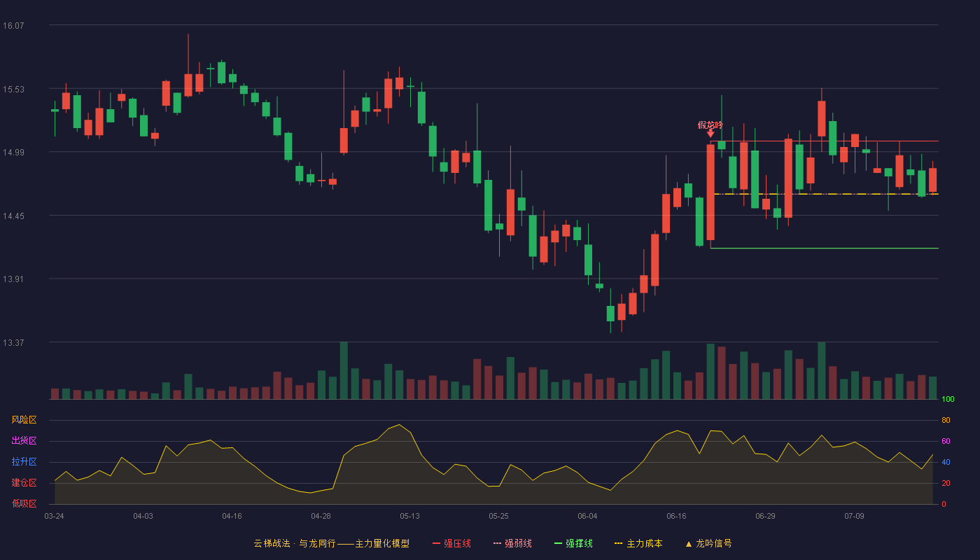
Task: Click the 低吸区 zone label
Action: coord(24,503)
